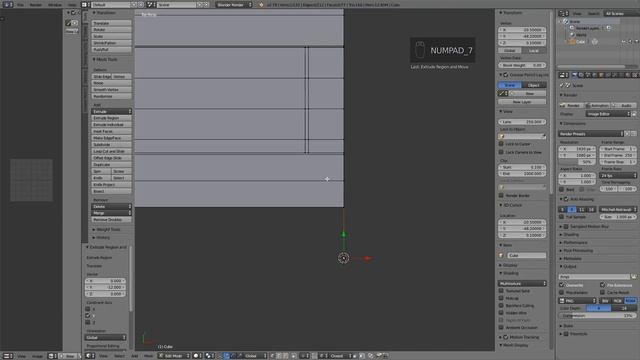The width and height of the screenshot is (640, 360).
Task: Select RGBA color mode button
Action: coord(630,301)
